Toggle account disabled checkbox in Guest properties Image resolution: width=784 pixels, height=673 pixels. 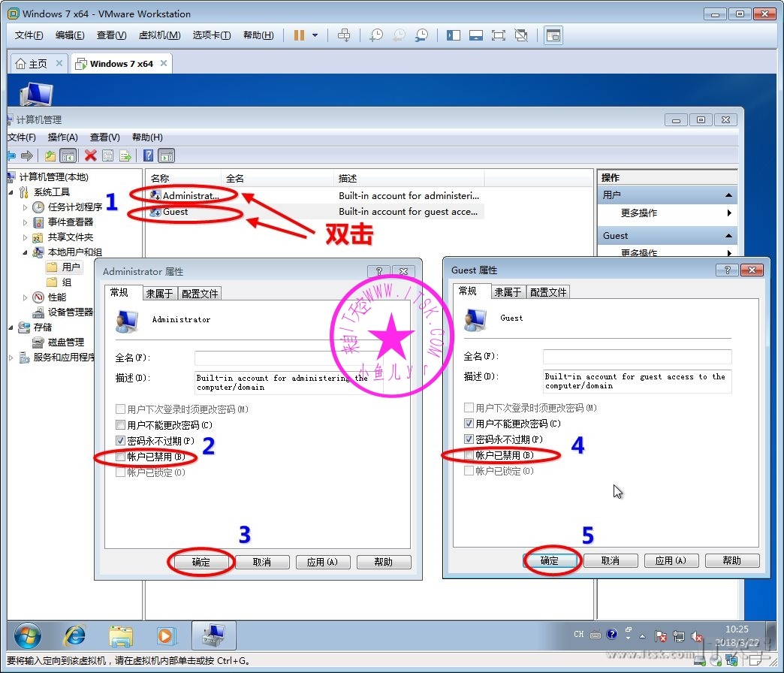pyautogui.click(x=469, y=455)
